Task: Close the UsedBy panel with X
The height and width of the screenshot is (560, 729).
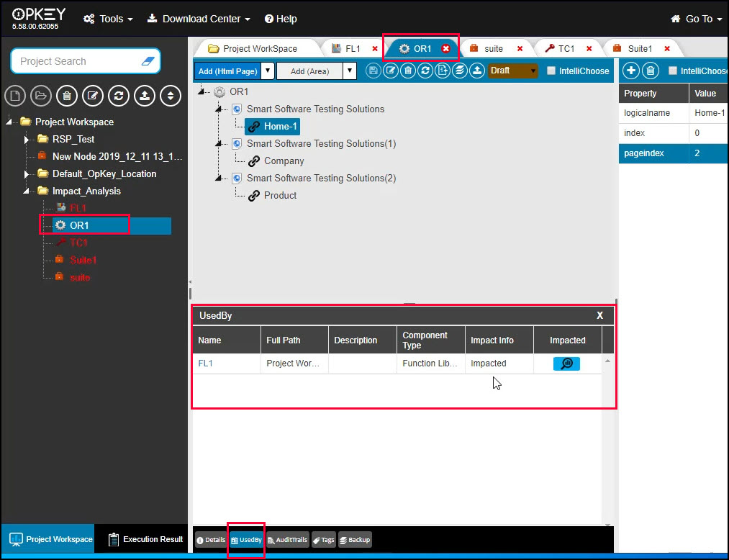Action: pos(599,315)
